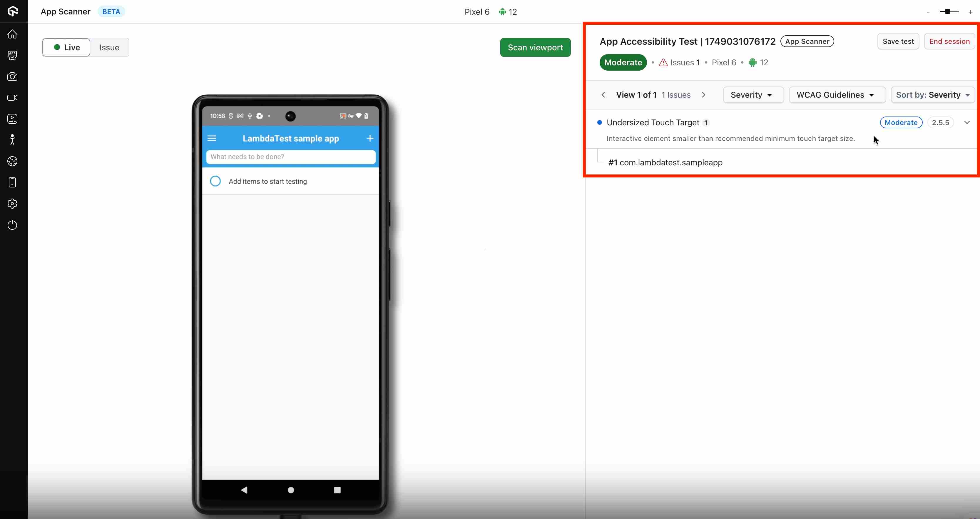This screenshot has height=519, width=980.
Task: Collapse the Undersized Touch Target chevron
Action: pos(967,122)
